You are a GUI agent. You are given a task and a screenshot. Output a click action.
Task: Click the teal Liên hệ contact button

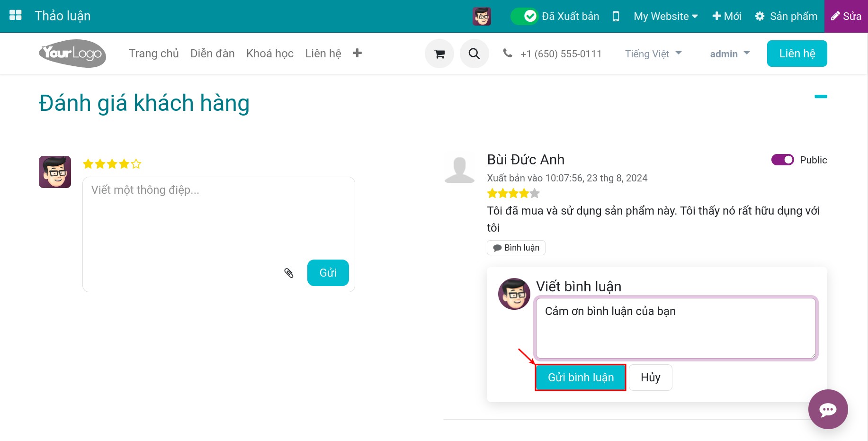point(797,54)
